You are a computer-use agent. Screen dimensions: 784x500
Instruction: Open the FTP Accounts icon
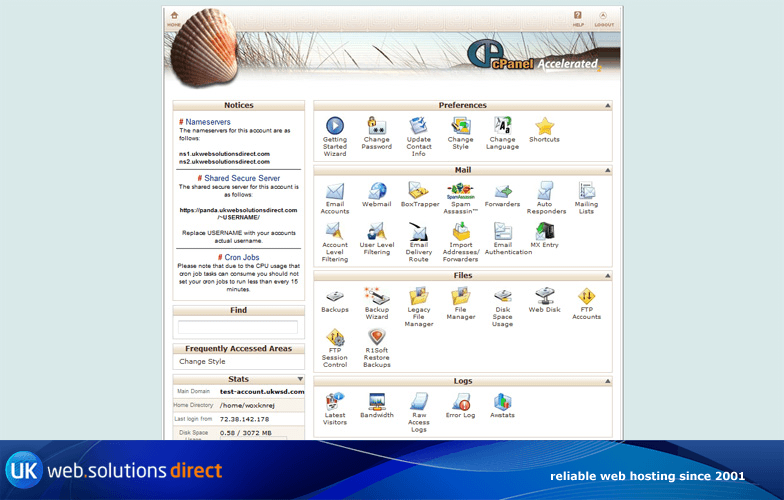point(586,296)
